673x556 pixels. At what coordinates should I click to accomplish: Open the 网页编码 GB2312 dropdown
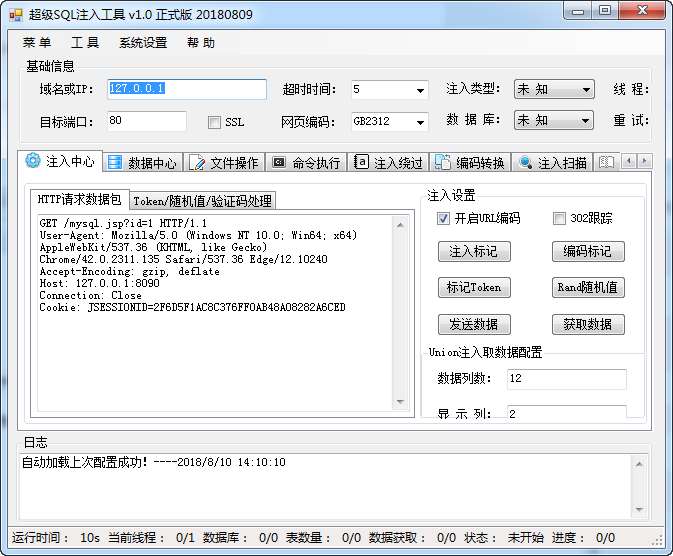click(420, 122)
